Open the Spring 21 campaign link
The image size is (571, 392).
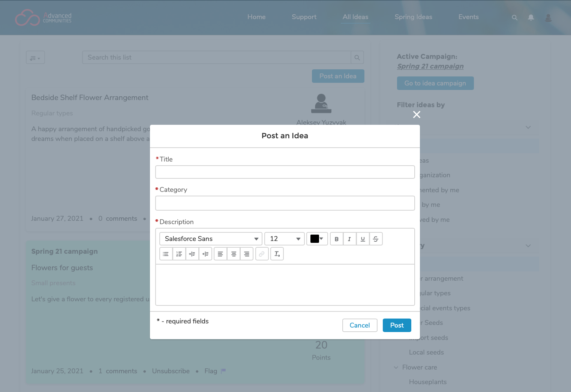[x=430, y=66]
